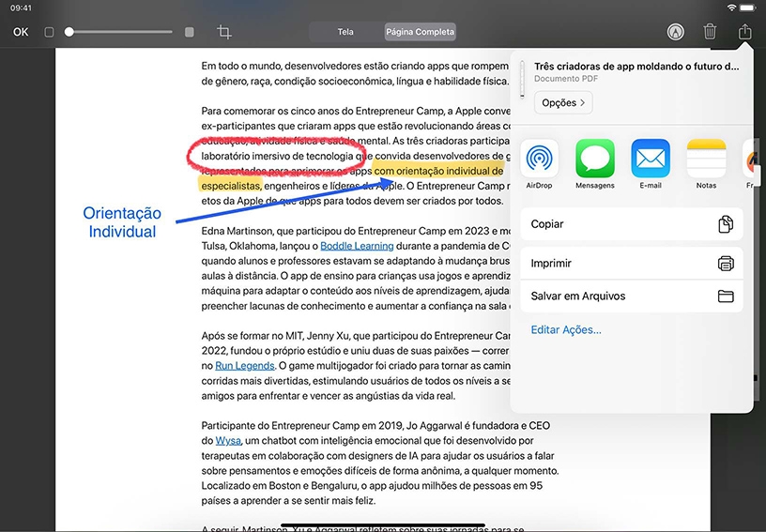Delete screenshot with trash icon

pyautogui.click(x=710, y=32)
